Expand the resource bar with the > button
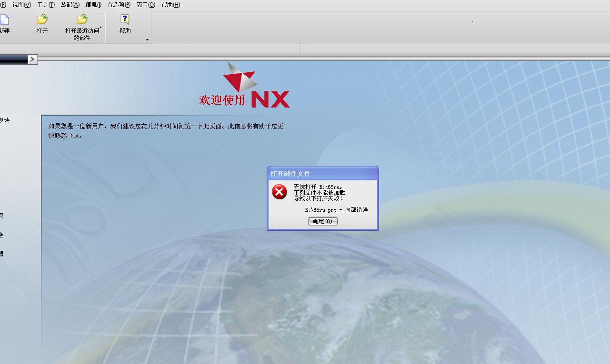This screenshot has height=364, width=610. (32, 59)
